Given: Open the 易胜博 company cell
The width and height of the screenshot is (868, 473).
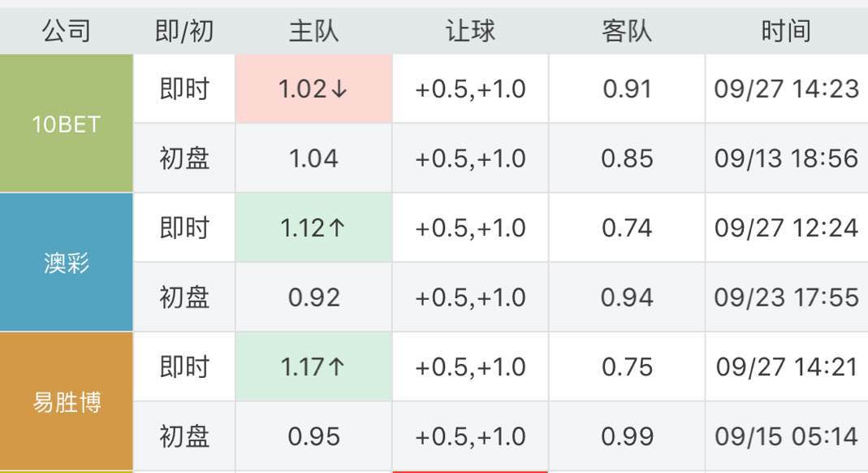Looking at the screenshot, I should [x=67, y=401].
